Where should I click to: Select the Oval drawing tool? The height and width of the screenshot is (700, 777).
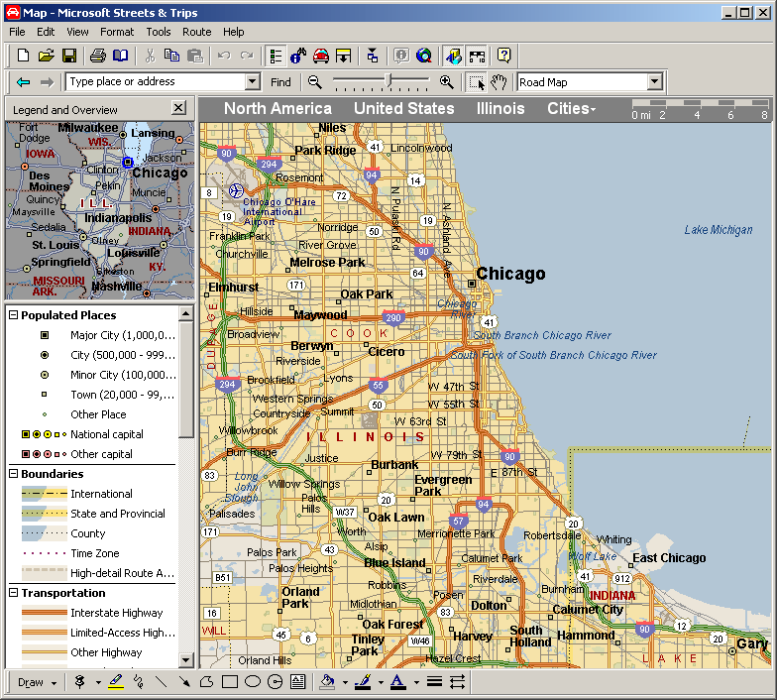[252, 682]
